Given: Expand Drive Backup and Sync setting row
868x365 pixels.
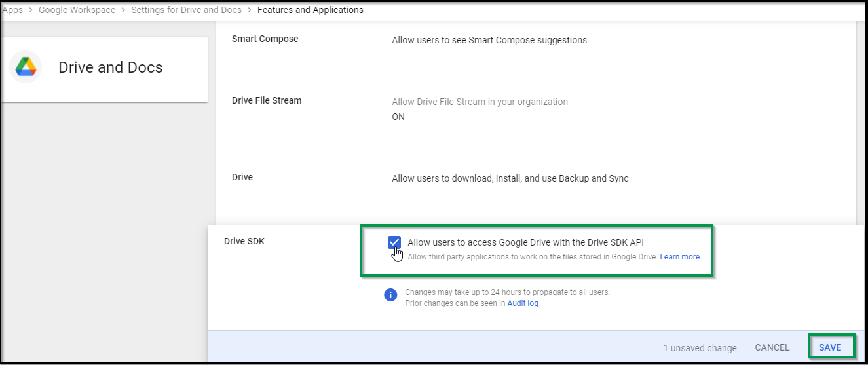Looking at the screenshot, I should (x=510, y=178).
